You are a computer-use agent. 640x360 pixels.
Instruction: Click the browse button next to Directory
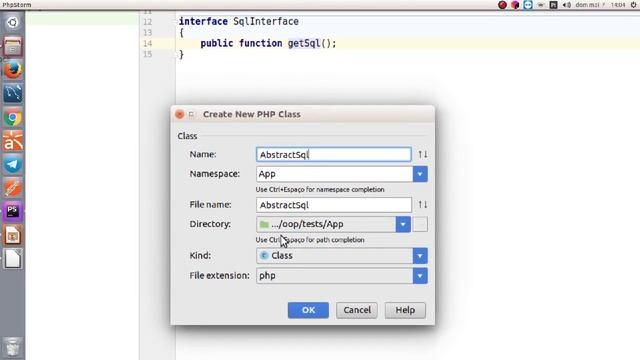coord(420,224)
